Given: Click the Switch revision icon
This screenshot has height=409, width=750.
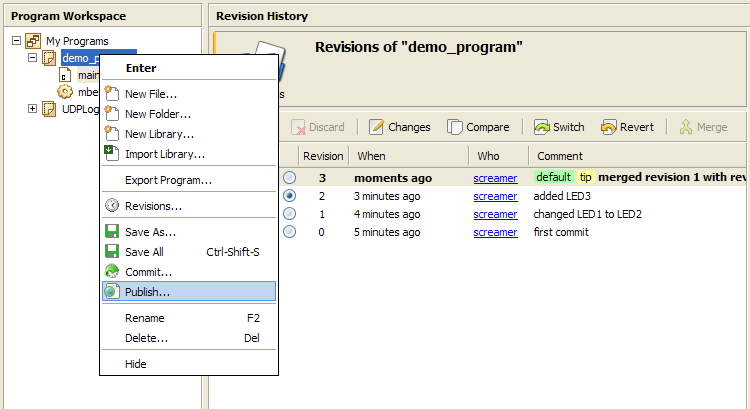Looking at the screenshot, I should (x=542, y=127).
